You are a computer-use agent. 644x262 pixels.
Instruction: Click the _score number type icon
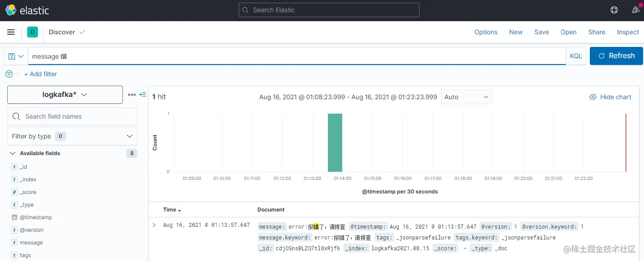(14, 192)
